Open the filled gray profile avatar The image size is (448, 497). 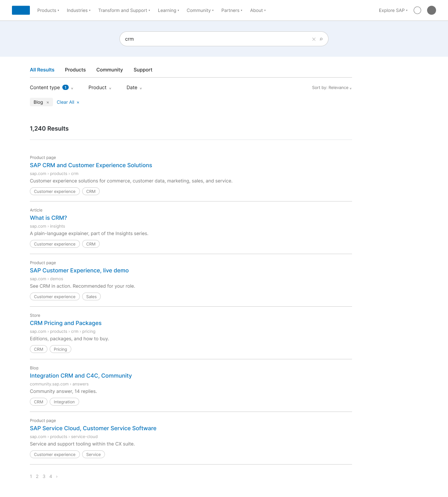pyautogui.click(x=432, y=10)
